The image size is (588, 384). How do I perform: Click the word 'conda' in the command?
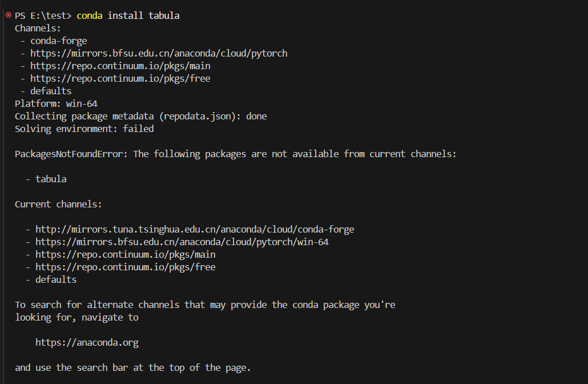coord(90,15)
